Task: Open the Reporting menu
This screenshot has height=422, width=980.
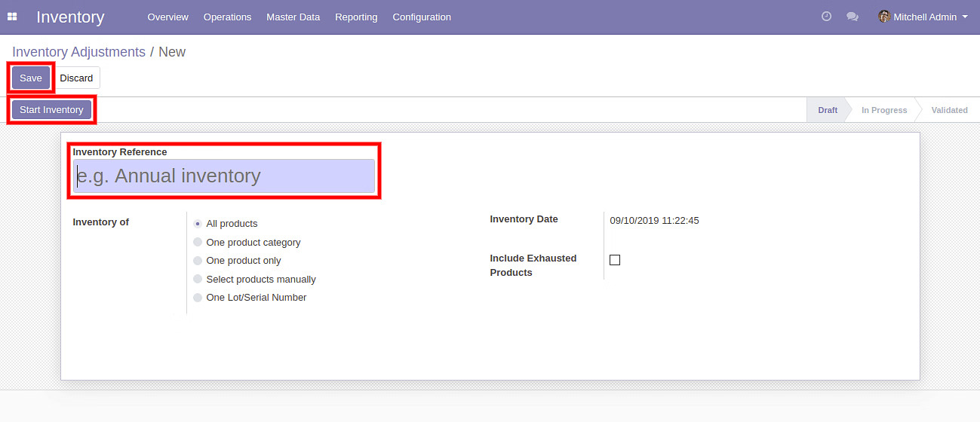Action: coord(356,17)
